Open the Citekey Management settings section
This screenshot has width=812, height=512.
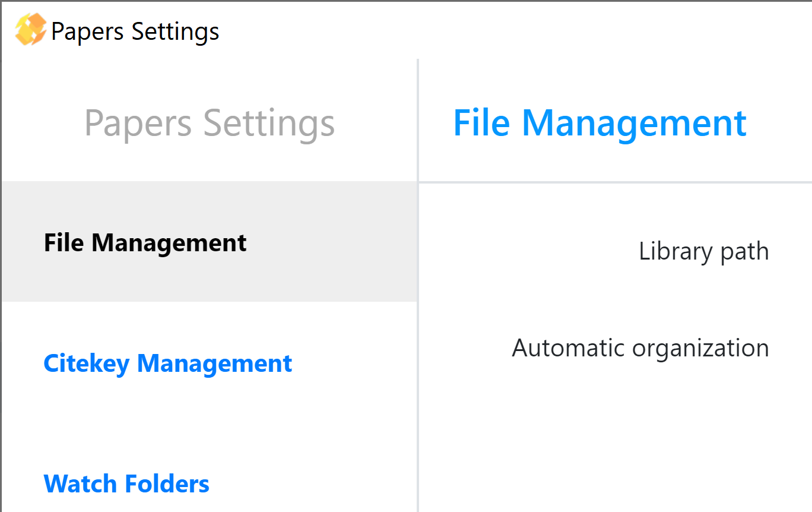coord(168,363)
